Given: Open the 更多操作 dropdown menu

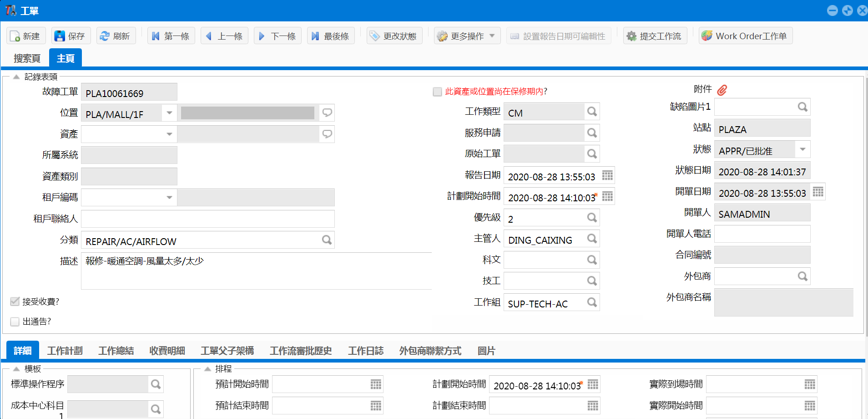Looking at the screenshot, I should click(x=467, y=36).
